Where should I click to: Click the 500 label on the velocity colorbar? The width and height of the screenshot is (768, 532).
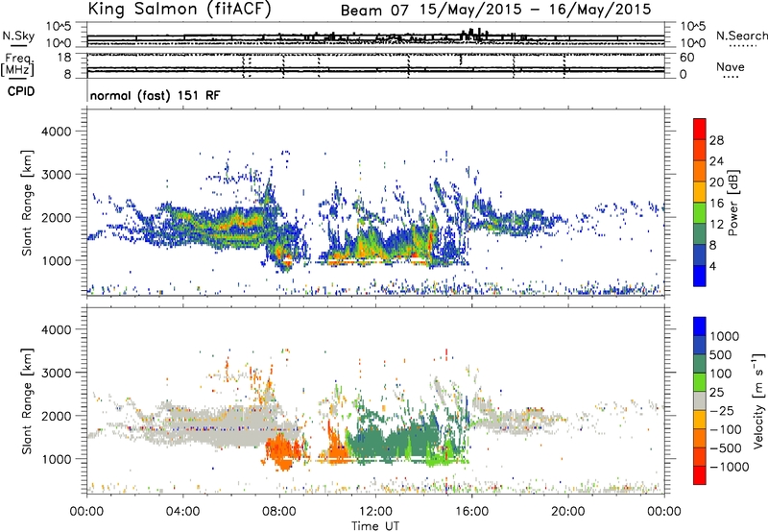[721, 355]
